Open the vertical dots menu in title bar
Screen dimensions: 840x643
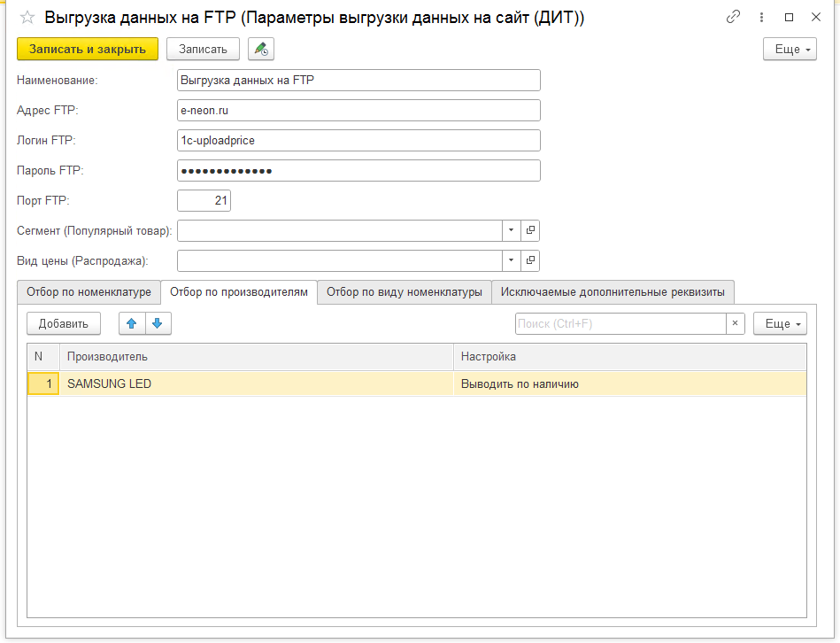click(760, 17)
